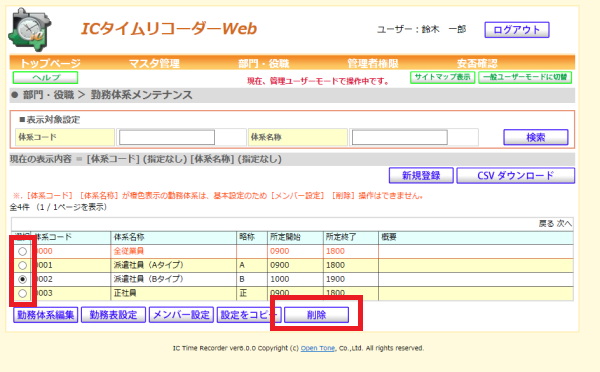The width and height of the screenshot is (600, 372).
Task: Click the 削除 button
Action: 316,315
